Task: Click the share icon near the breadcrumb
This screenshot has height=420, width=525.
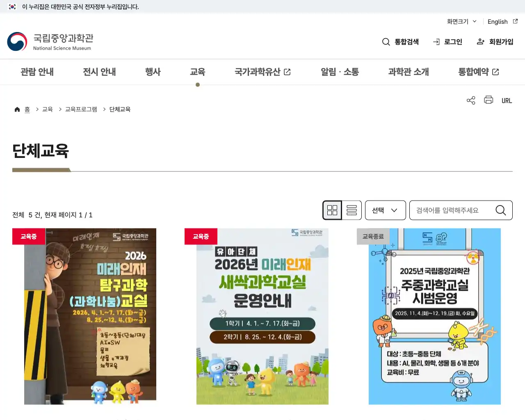Action: tap(470, 100)
